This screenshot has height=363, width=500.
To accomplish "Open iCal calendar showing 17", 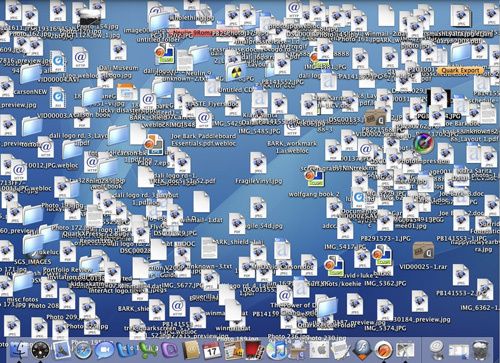I will 212,350.
